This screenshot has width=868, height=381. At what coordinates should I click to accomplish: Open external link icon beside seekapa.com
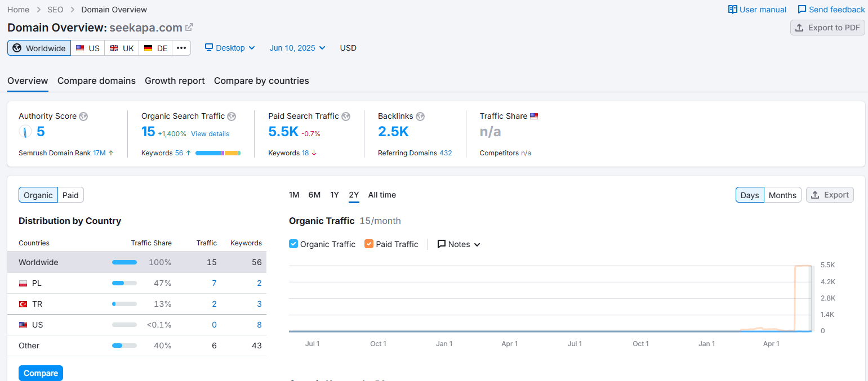tap(189, 27)
